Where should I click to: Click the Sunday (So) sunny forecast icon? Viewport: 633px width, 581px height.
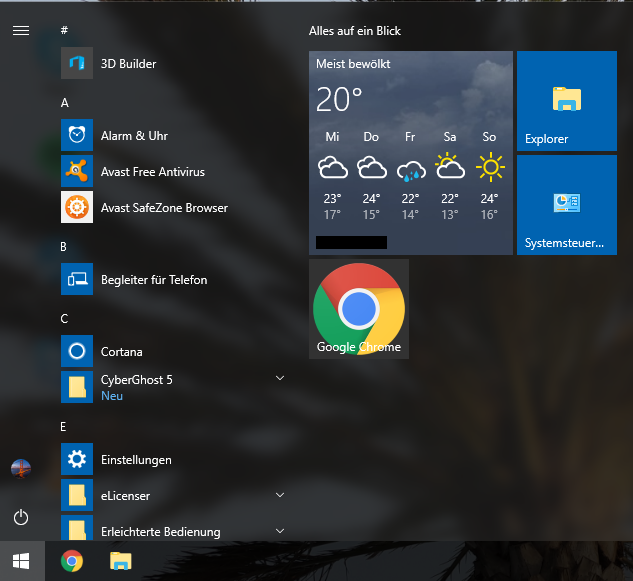coord(490,167)
